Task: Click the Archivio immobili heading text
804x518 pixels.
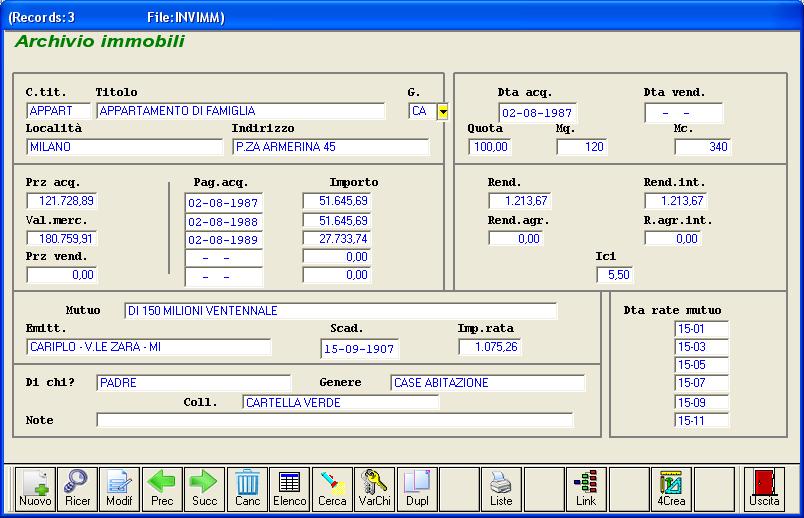Action: pyautogui.click(x=99, y=42)
